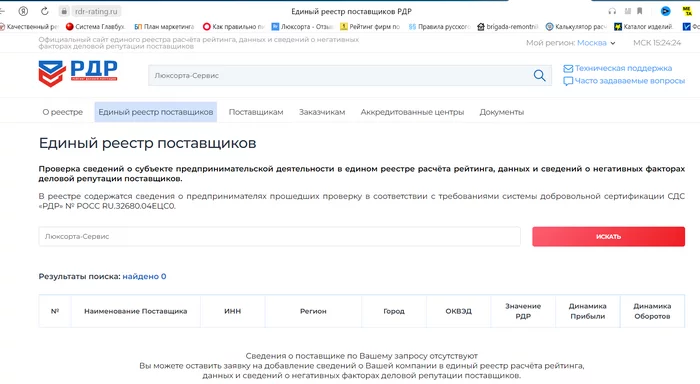Open the Люксорта - Отзывы bookmark
700x384 pixels.
[x=302, y=27]
